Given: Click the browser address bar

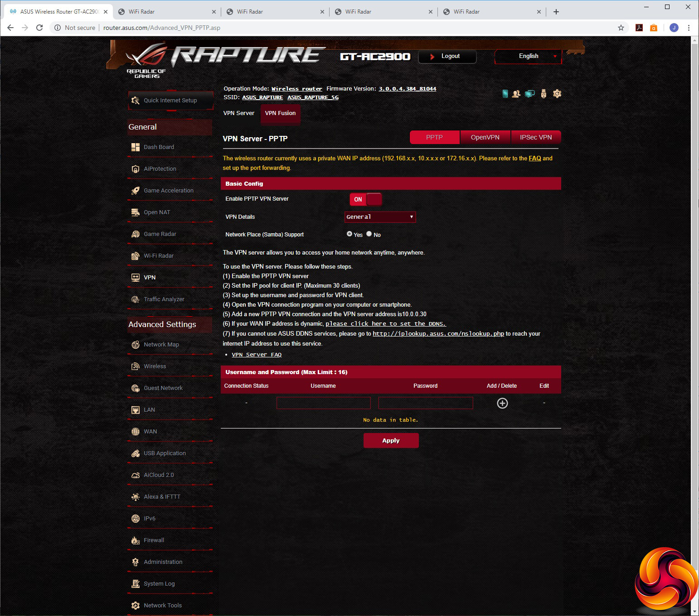Looking at the screenshot, I should [x=335, y=28].
